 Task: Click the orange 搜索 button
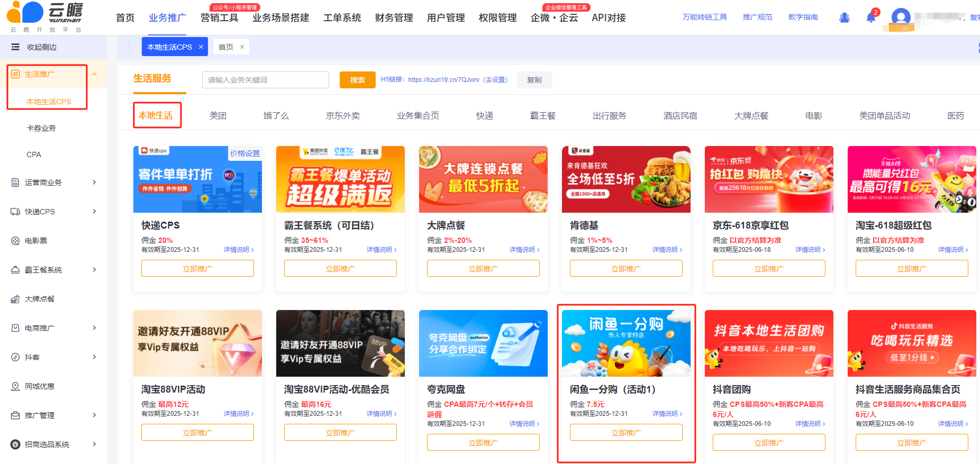pyautogui.click(x=358, y=80)
